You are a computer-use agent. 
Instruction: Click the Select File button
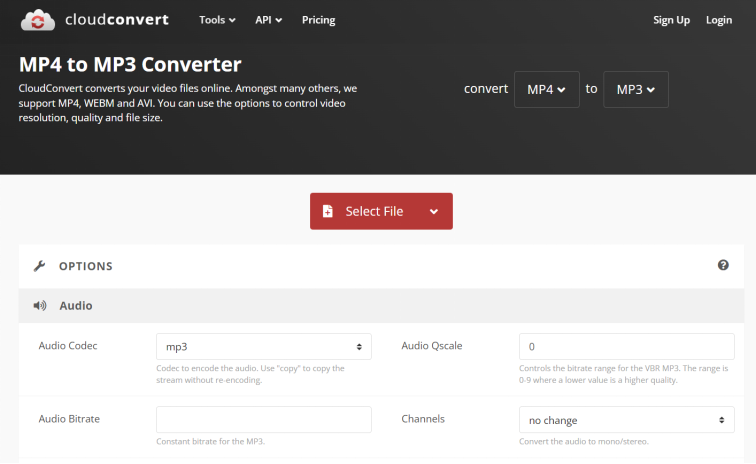[x=381, y=211]
